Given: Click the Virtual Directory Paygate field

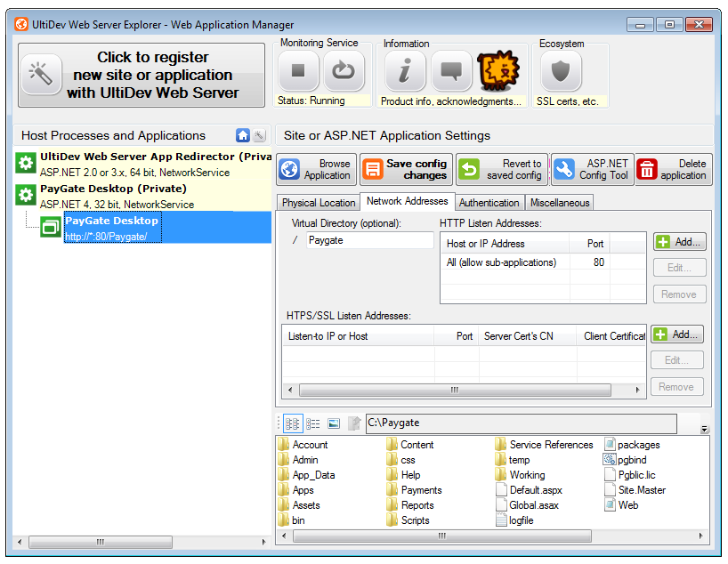Looking at the screenshot, I should pos(369,240).
